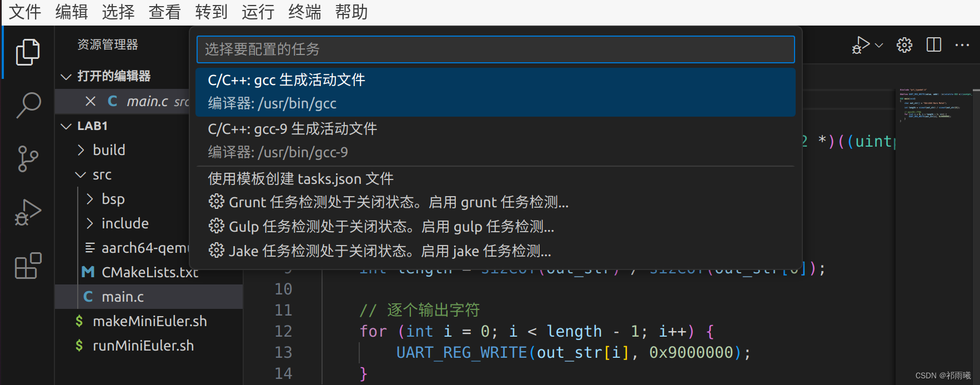The width and height of the screenshot is (980, 385).
Task: Open the run button dropdown arrow
Action: [879, 45]
